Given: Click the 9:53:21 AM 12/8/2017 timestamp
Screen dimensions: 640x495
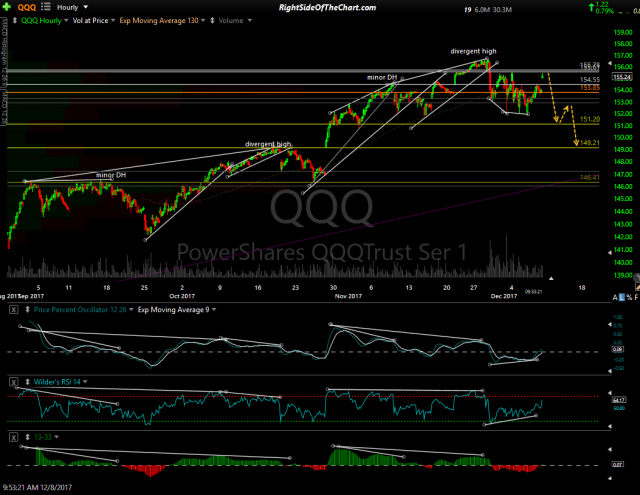Looking at the screenshot, I should 38,487.
